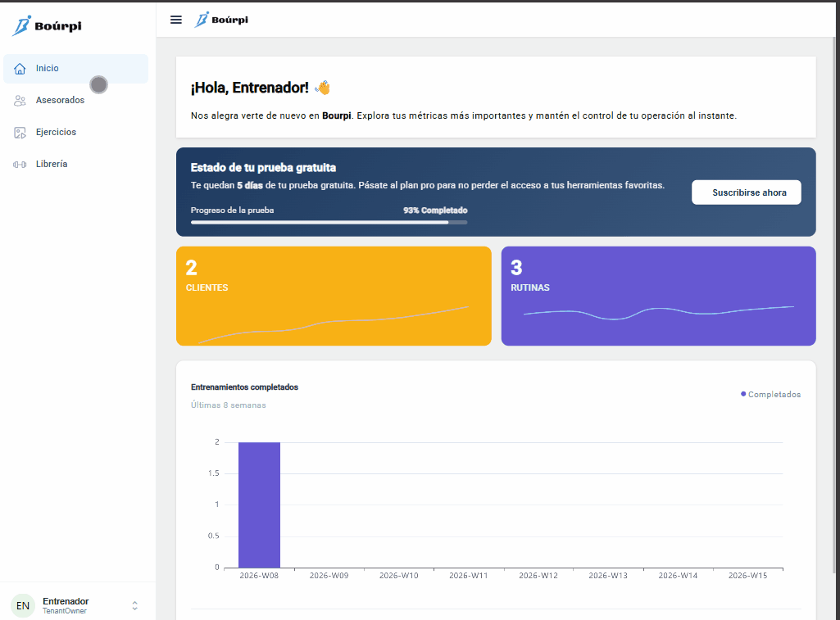Image resolution: width=840 pixels, height=620 pixels.
Task: Click the trial progress bar
Action: 329,222
